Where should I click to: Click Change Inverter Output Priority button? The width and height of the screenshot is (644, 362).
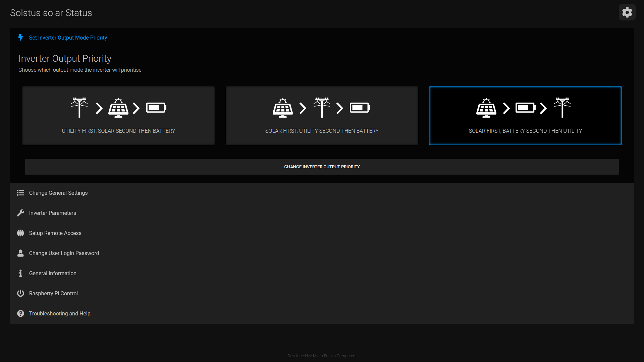(322, 167)
